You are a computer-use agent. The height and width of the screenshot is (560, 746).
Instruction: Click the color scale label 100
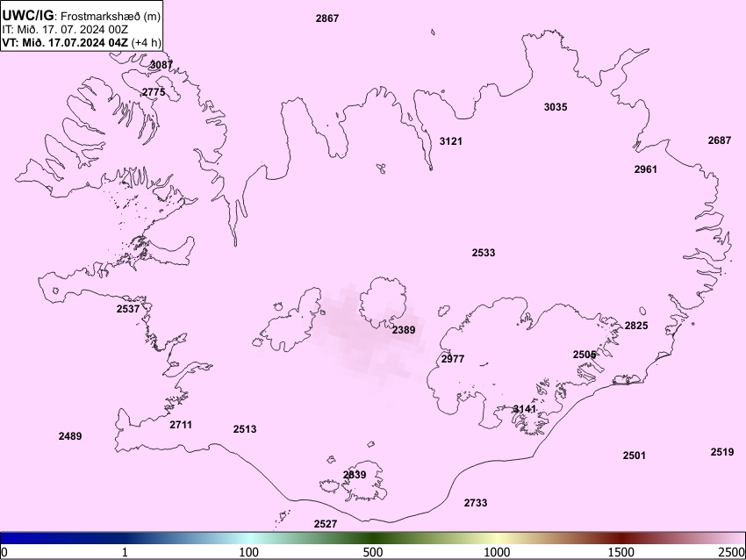[249, 552]
